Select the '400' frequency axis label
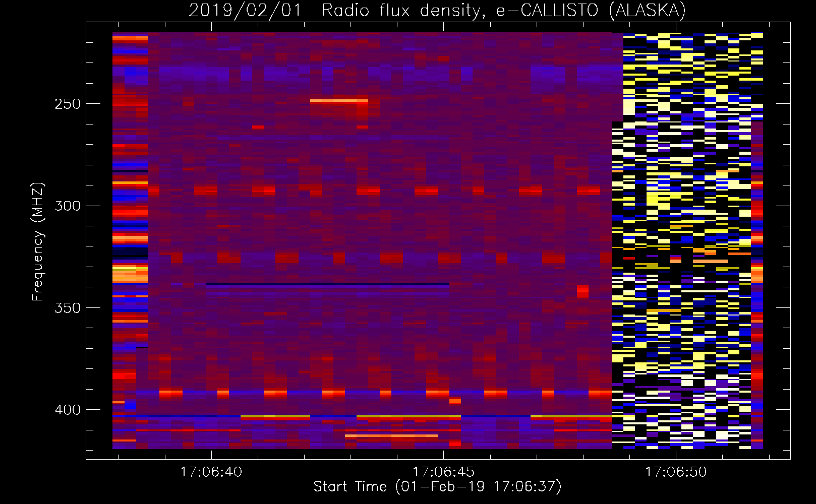 pos(67,410)
